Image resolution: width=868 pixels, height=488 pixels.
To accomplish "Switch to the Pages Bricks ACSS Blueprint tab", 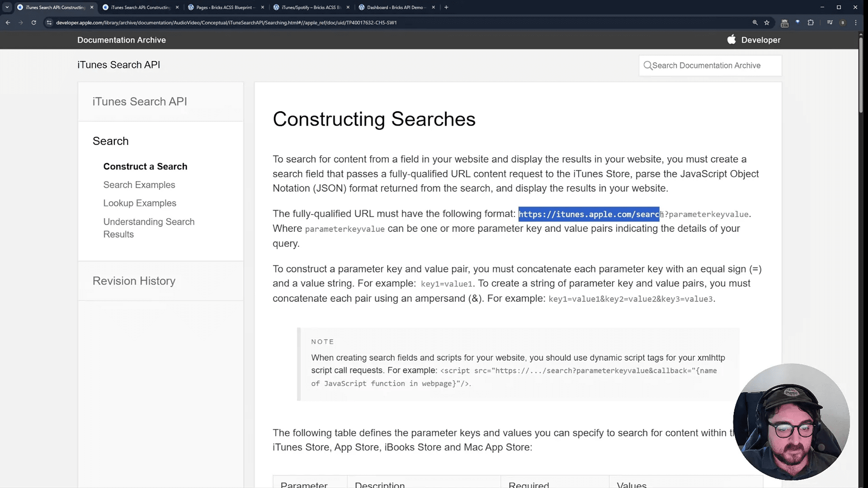I will pos(225,7).
